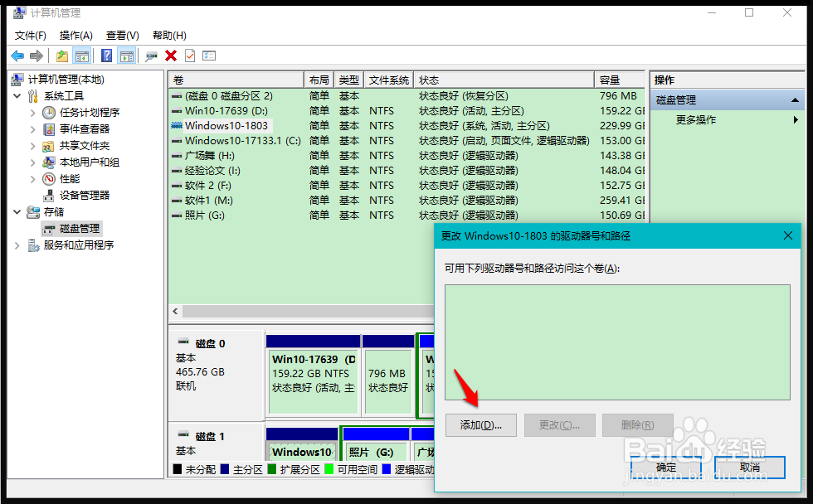The height and width of the screenshot is (504, 813).
Task: Collapse the 系统工具 tree node
Action: point(17,96)
